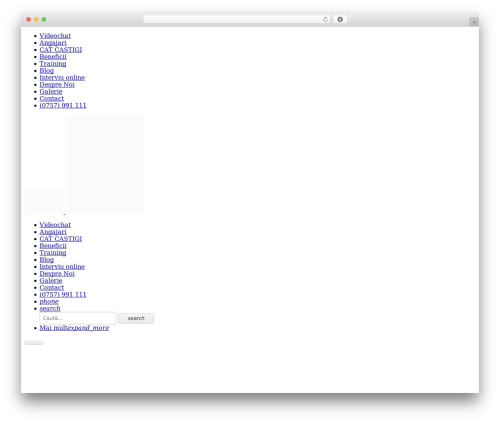This screenshot has height=423, width=500.
Task: Open Interviu online link in the top menu
Action: point(62,78)
